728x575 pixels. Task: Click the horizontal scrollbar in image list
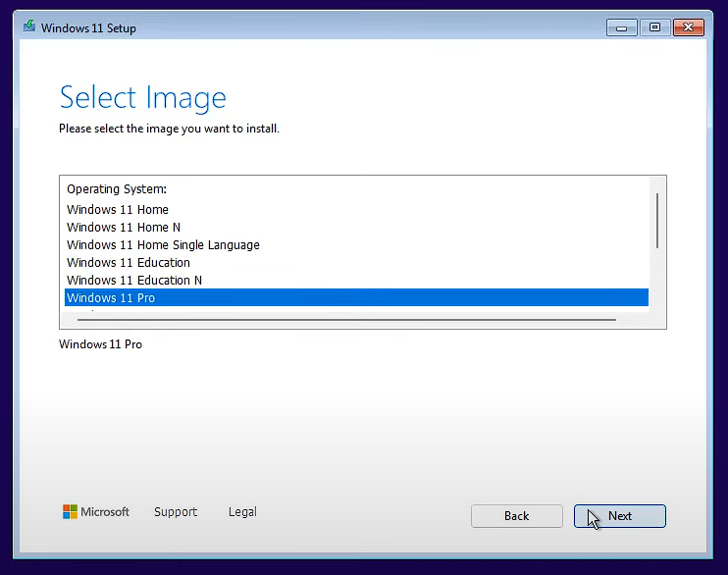tap(346, 320)
